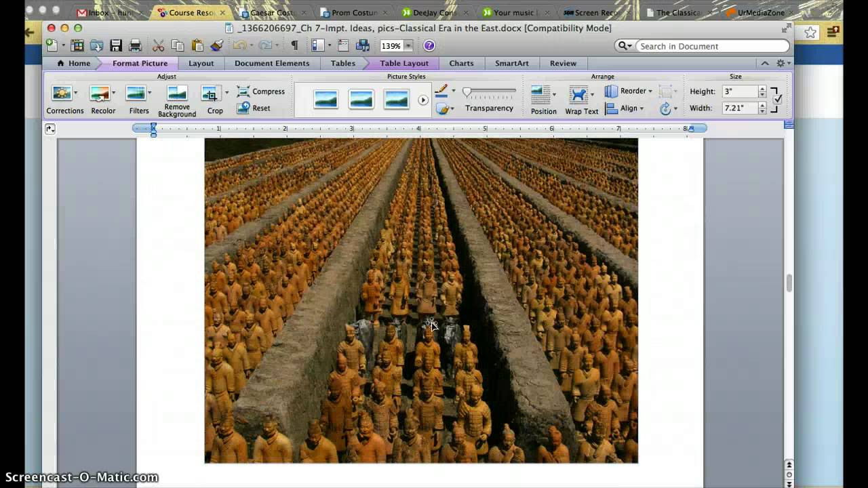Expand the Recolor dropdown arrow
Image resolution: width=868 pixels, height=488 pixels.
(x=113, y=93)
